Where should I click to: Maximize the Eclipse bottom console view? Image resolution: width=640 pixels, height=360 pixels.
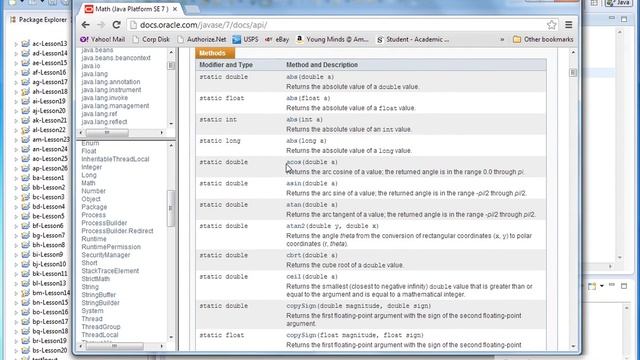(x=624, y=286)
